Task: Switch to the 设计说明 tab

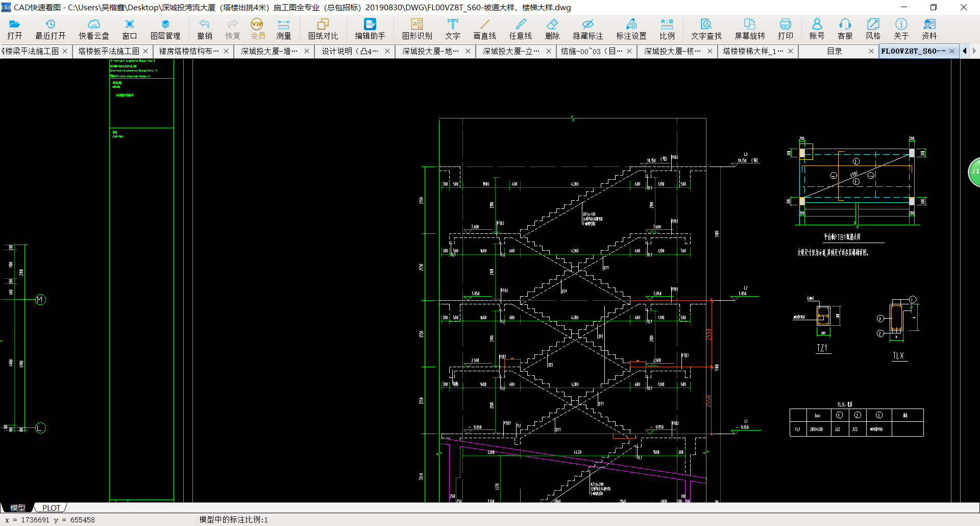Action: [350, 51]
